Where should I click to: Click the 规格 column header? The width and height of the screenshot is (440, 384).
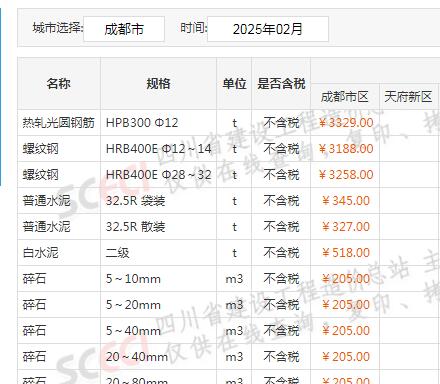158,83
